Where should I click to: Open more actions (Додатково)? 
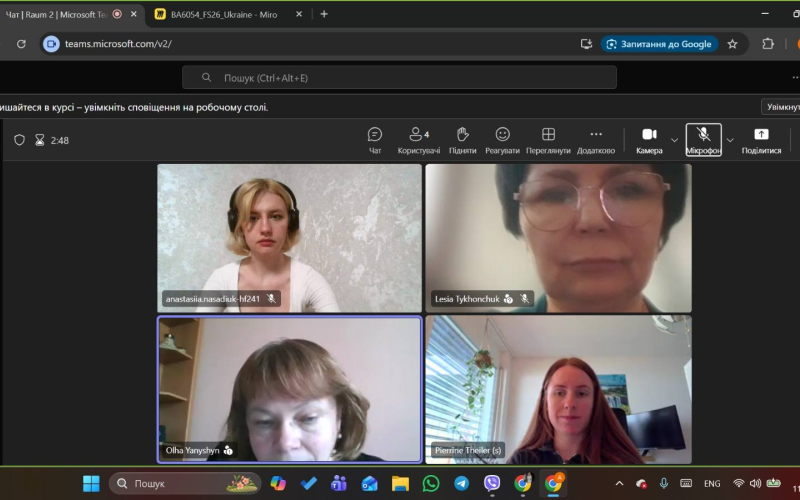pyautogui.click(x=596, y=139)
